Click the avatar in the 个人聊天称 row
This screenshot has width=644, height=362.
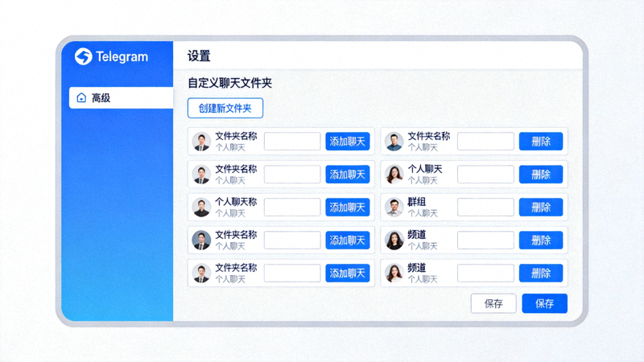(x=201, y=208)
